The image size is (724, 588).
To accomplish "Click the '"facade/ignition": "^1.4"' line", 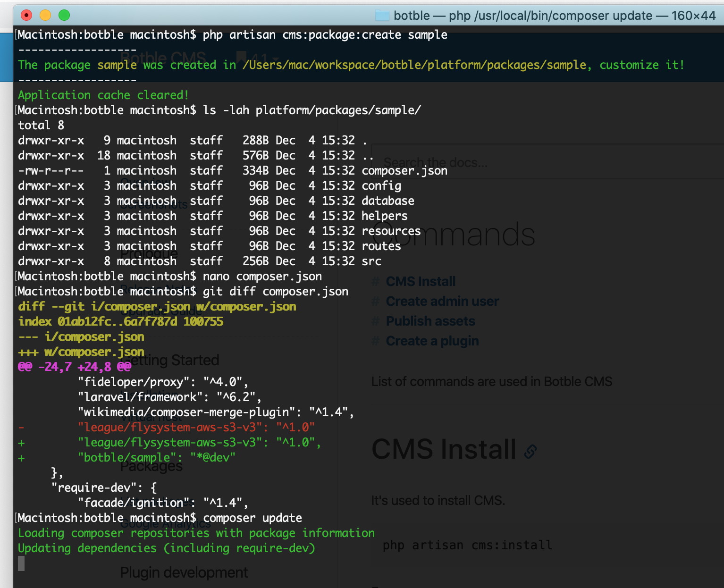I will click(163, 503).
